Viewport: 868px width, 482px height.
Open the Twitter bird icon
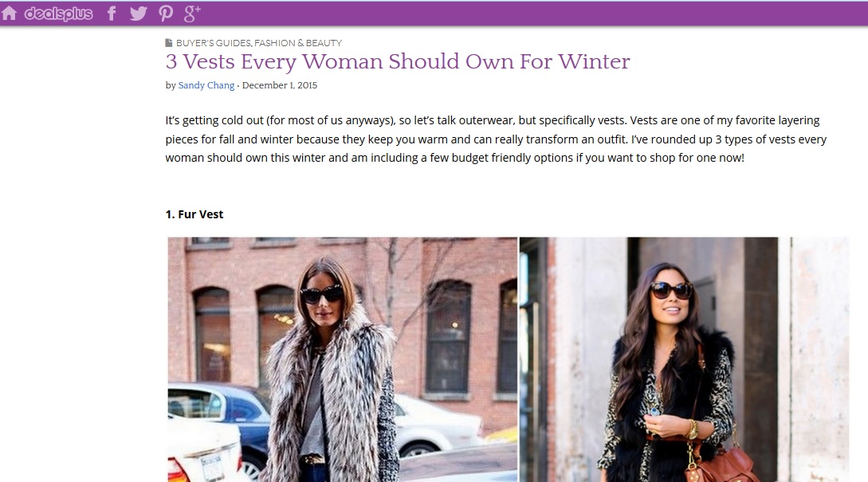point(139,14)
